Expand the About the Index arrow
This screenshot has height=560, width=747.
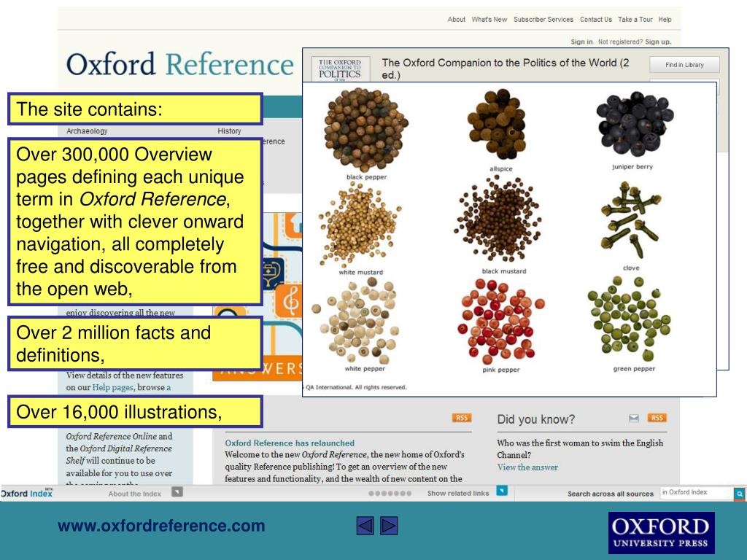tap(177, 492)
